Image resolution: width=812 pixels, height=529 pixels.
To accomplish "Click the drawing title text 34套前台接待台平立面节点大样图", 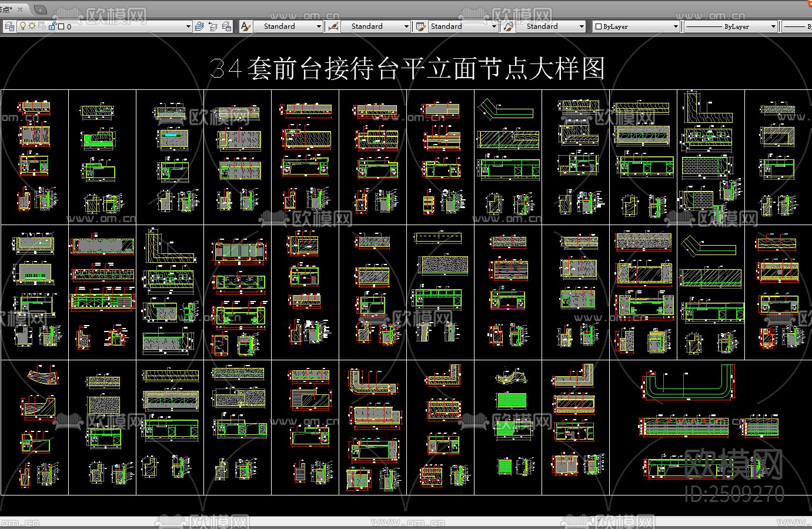I will [x=408, y=69].
